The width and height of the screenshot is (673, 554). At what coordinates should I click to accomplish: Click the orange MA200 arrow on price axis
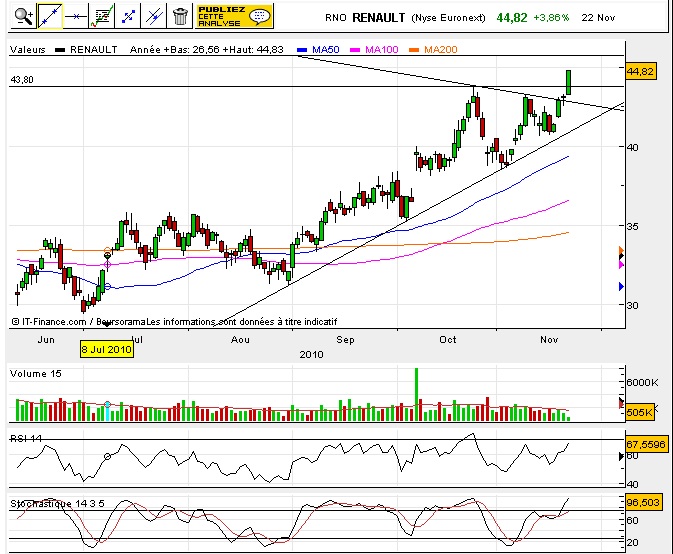(621, 250)
